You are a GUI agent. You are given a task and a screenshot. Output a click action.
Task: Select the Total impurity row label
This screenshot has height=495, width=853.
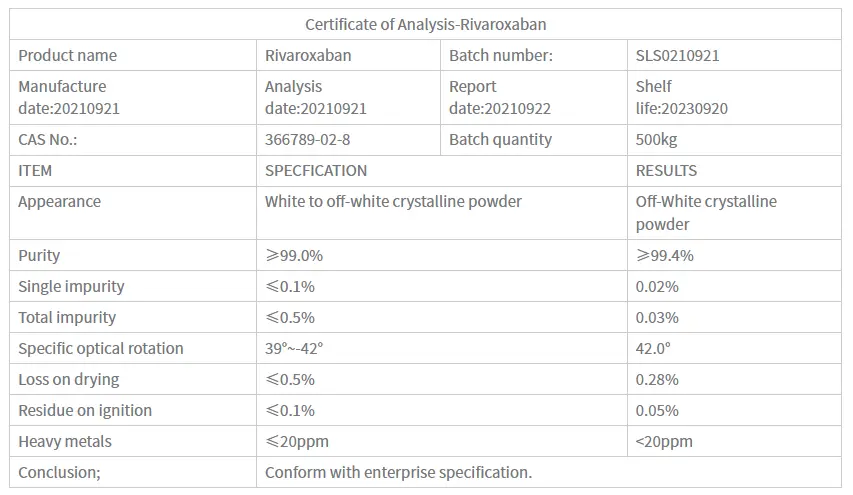[67, 318]
